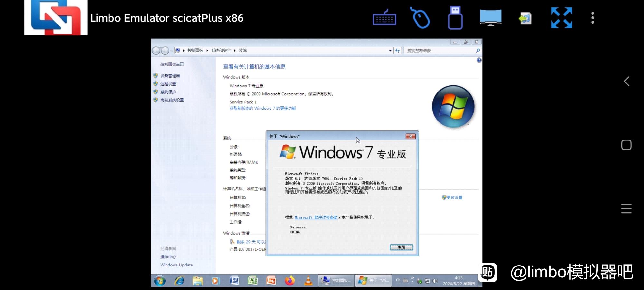Click the CH input language indicator
Viewport: 644px width, 290px height.
[398, 280]
